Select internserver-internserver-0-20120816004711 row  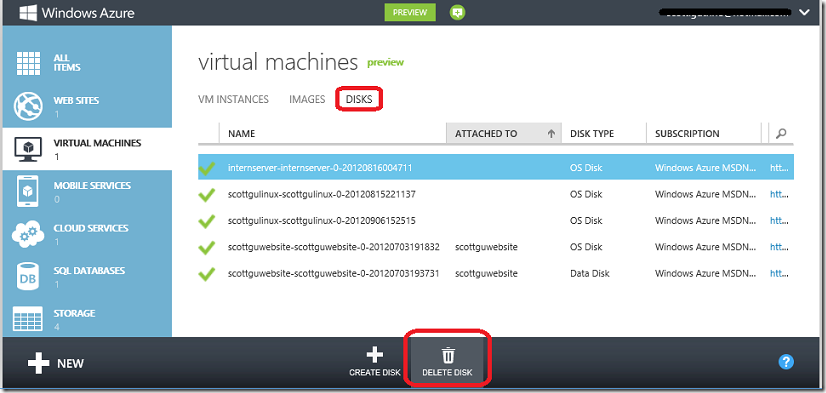tap(496, 168)
